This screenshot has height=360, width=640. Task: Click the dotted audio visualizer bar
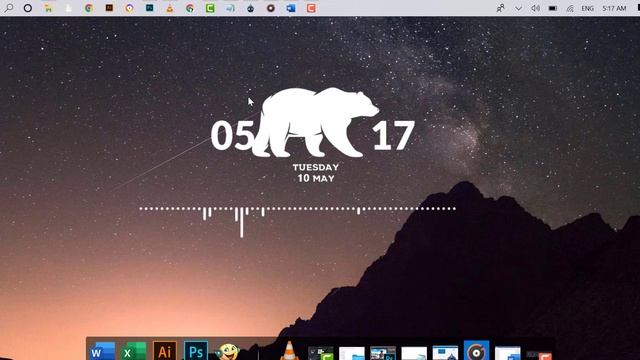297,209
